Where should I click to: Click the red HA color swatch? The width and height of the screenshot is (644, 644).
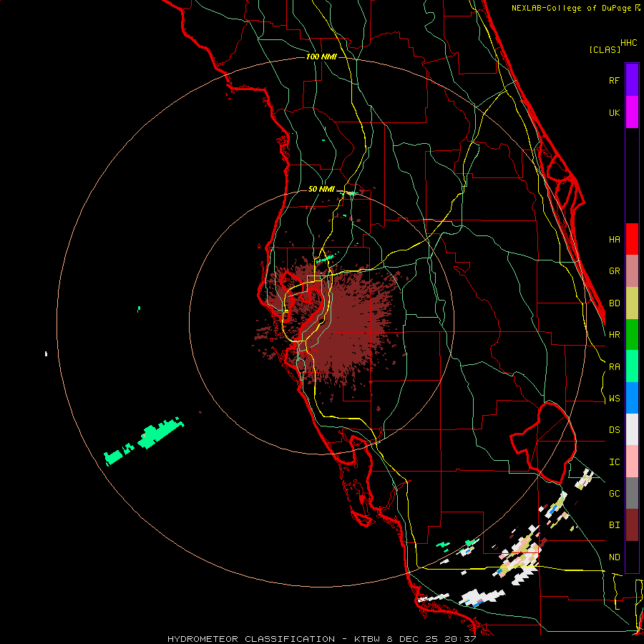coord(632,239)
